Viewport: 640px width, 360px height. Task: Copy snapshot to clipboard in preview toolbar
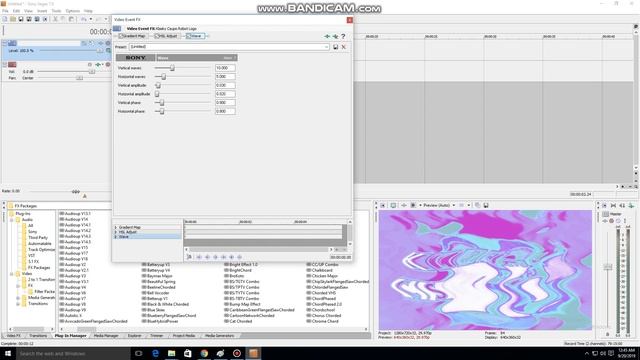pos(477,205)
